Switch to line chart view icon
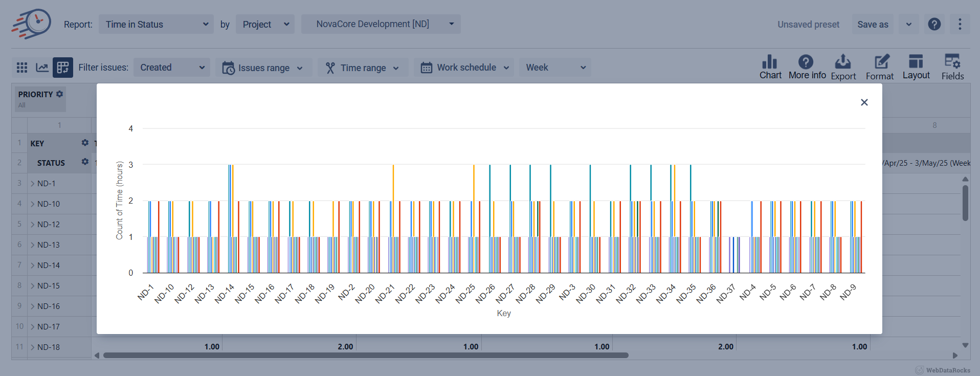Viewport: 980px width, 376px height. click(x=42, y=68)
